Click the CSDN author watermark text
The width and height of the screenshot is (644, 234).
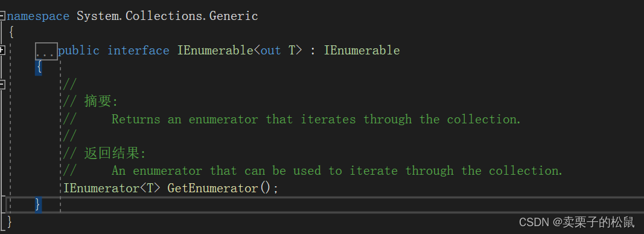coord(576,222)
